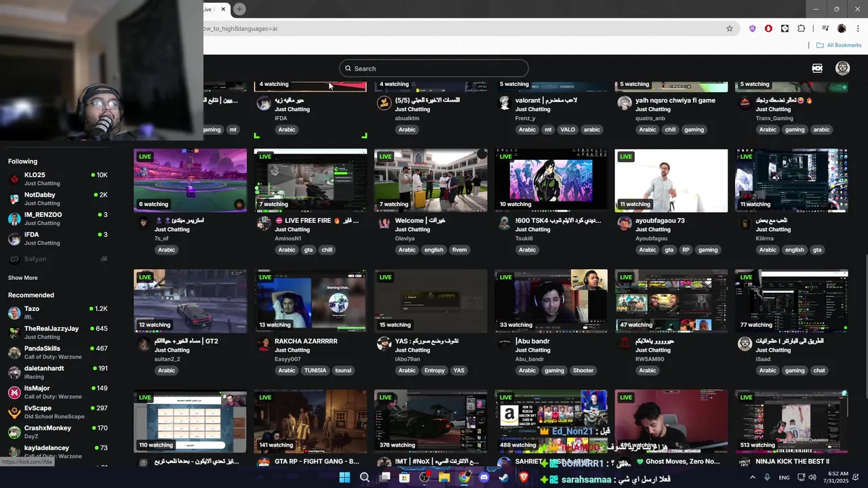Open the Welcome stream thumbnail by Oleviya

431,180
